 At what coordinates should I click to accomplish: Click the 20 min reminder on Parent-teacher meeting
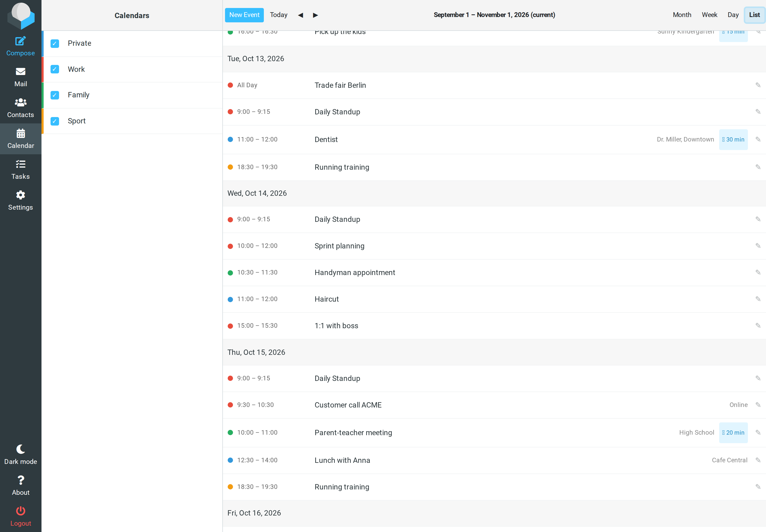coord(733,433)
